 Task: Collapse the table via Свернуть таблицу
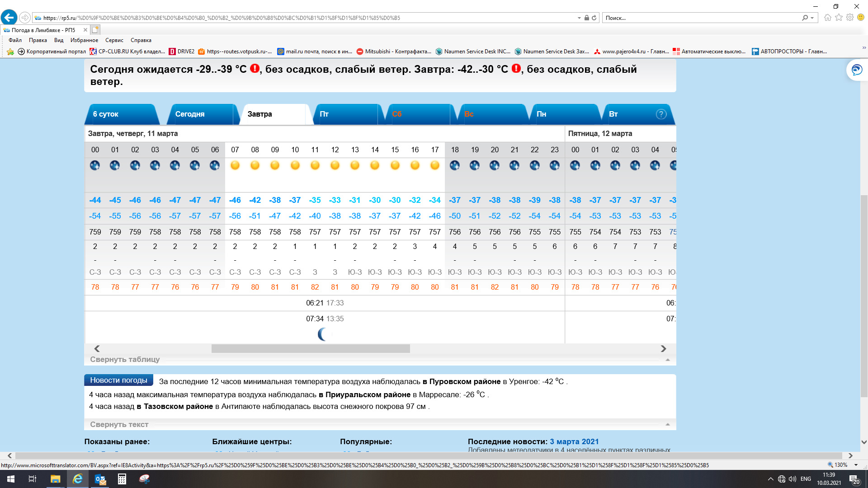coord(125,360)
